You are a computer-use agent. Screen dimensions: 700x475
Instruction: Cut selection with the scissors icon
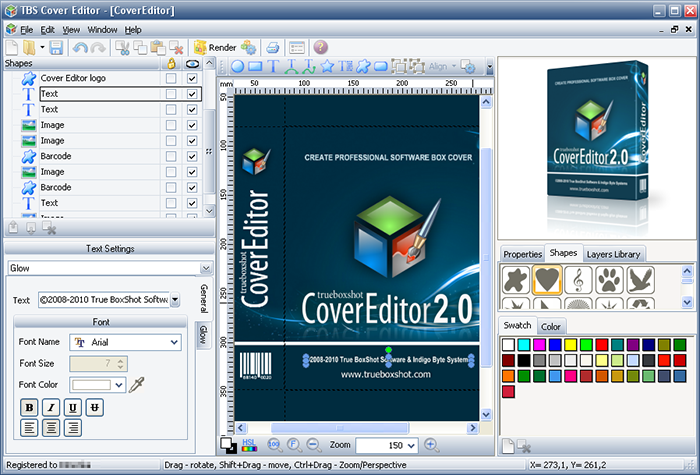[x=122, y=47]
